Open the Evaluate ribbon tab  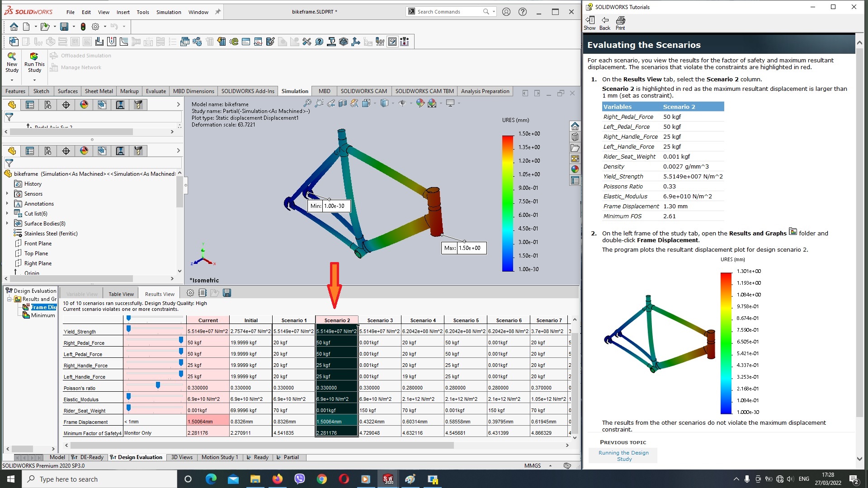tap(156, 90)
